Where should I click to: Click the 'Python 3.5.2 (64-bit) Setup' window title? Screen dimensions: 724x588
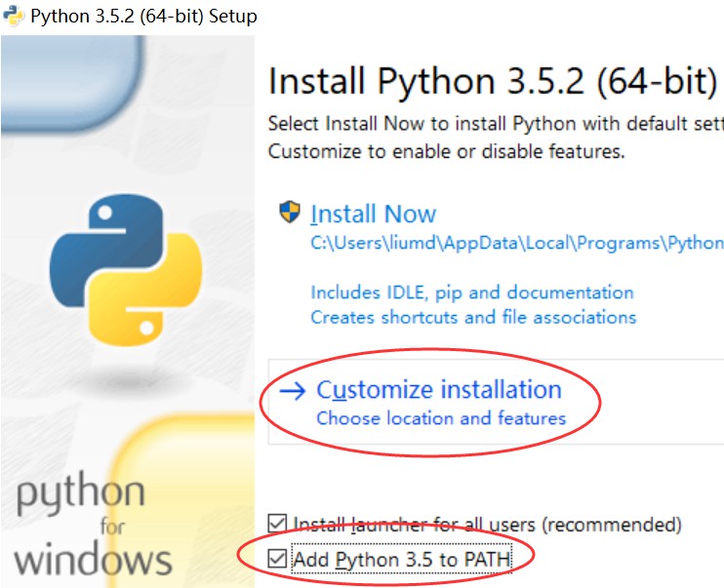click(143, 17)
